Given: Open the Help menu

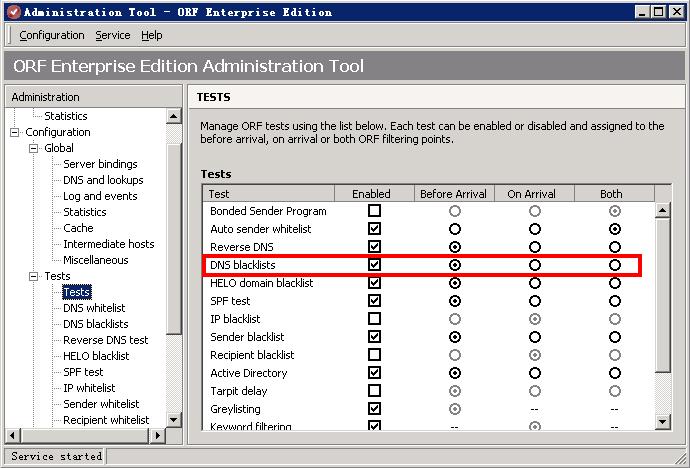Looking at the screenshot, I should tap(151, 35).
